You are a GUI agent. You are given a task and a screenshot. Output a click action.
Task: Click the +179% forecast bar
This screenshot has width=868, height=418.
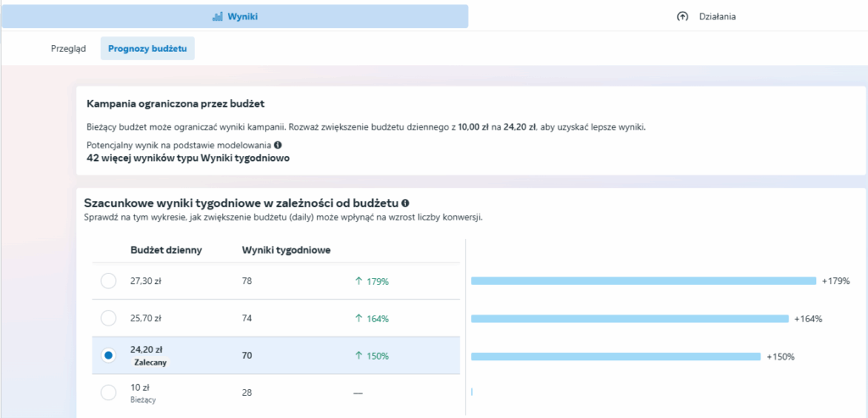tap(643, 281)
